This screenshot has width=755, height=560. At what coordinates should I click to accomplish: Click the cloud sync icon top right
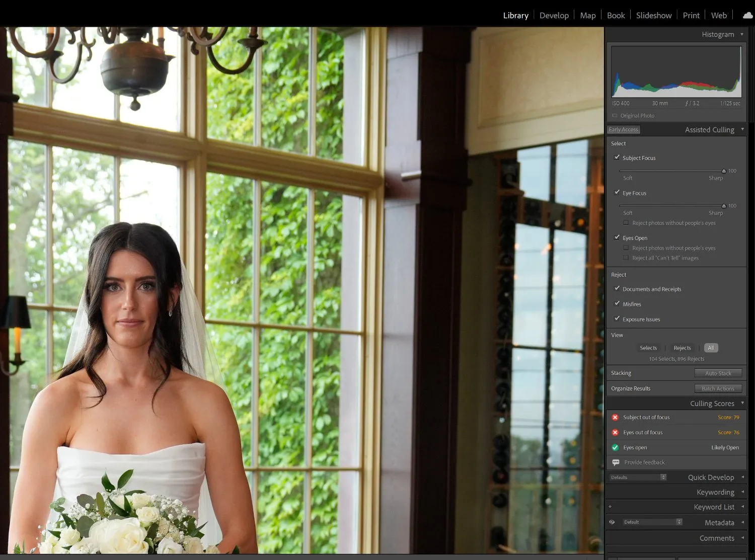pyautogui.click(x=747, y=15)
